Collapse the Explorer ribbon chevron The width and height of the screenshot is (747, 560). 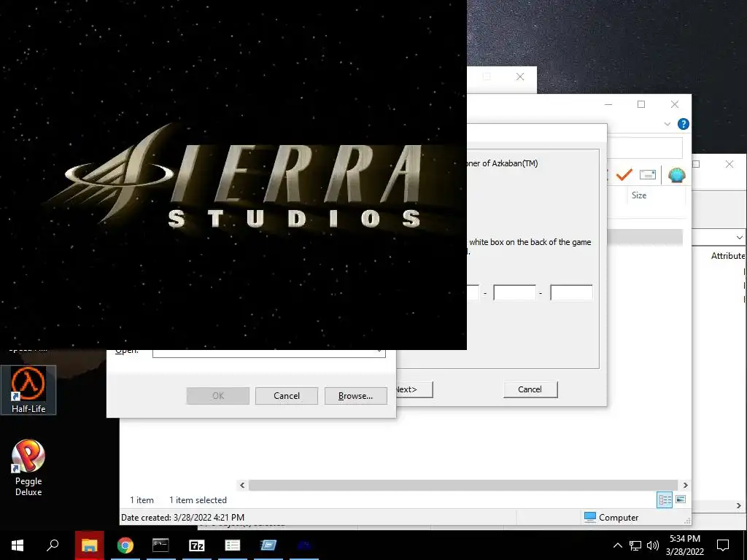point(667,124)
